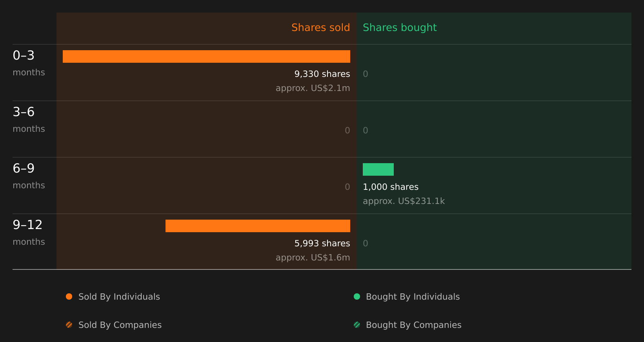Click the approx. US$1.6m amount
This screenshot has width=644, height=342.
(x=313, y=258)
